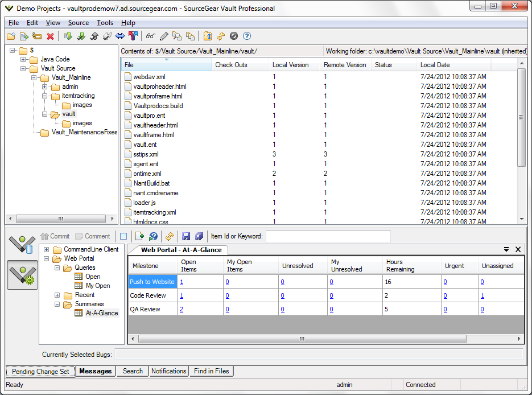Viewport: 532px width, 395px height.
Task: Click Code Review Unassigned link 1
Action: tap(482, 295)
